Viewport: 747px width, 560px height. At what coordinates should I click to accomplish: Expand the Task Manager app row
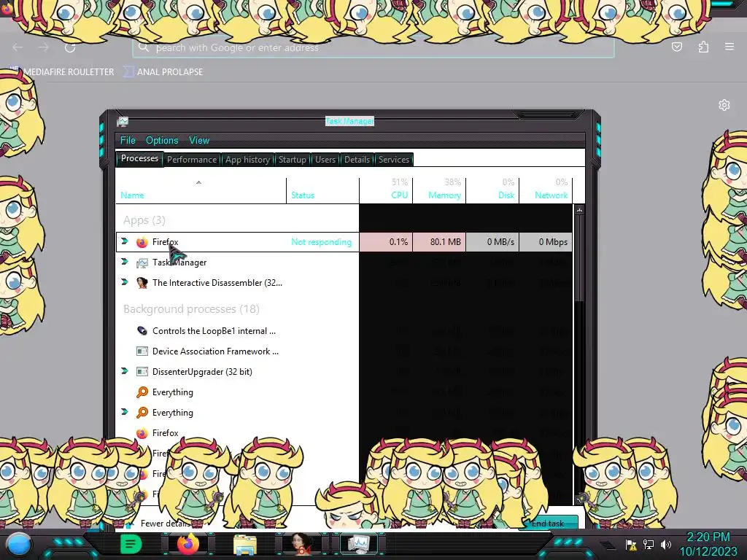125,262
